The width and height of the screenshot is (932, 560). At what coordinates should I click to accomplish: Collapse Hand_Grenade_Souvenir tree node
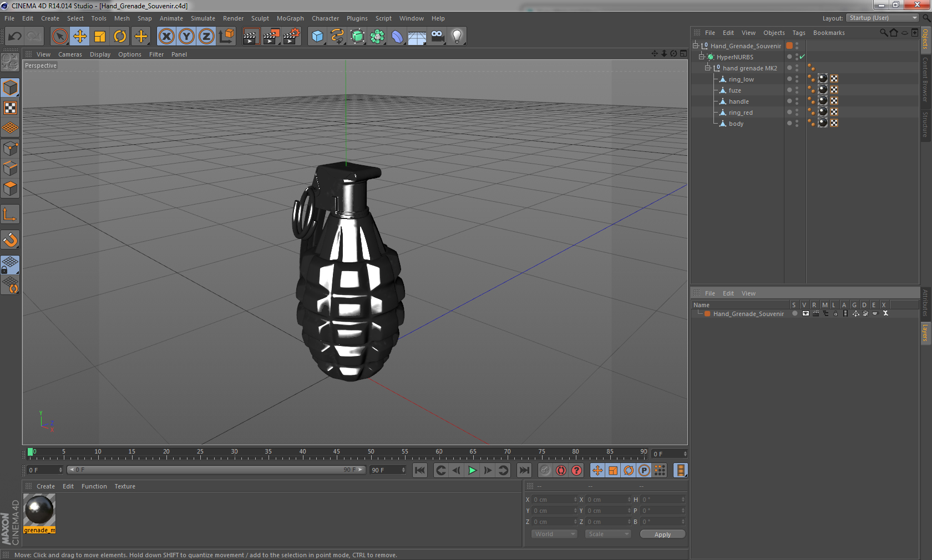click(x=695, y=45)
